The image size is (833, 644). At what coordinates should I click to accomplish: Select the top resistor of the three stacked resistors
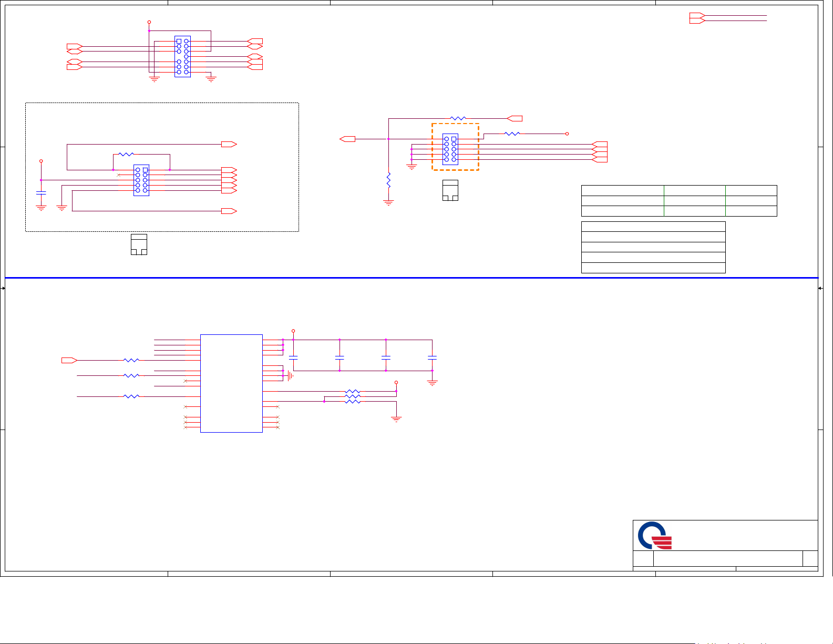tap(353, 391)
